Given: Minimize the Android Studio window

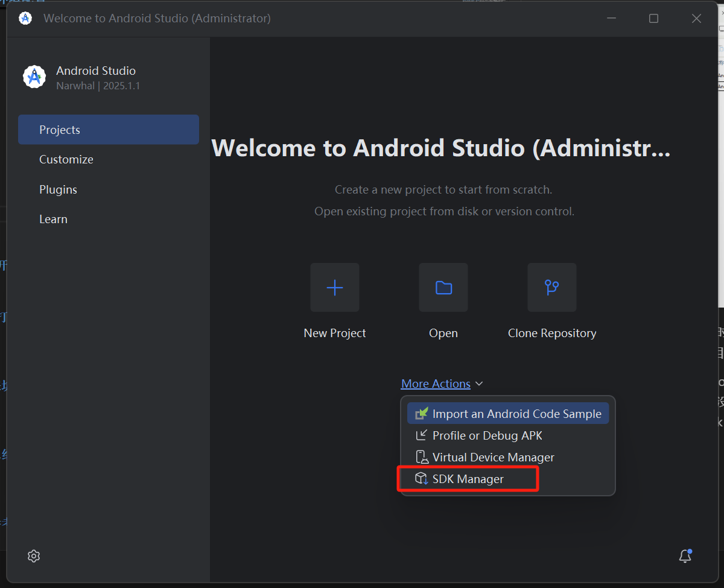Looking at the screenshot, I should 611,19.
